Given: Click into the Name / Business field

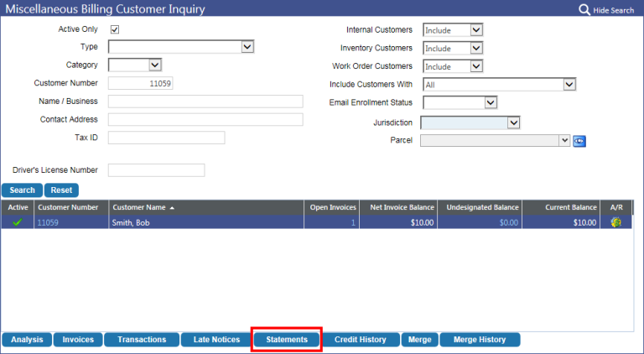Looking at the screenshot, I should tap(205, 102).
